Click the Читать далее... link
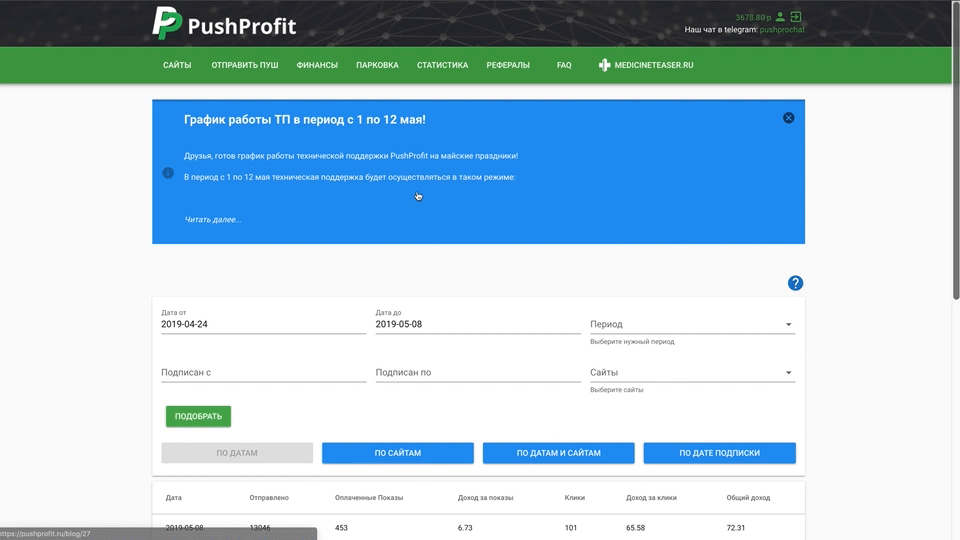Image resolution: width=960 pixels, height=540 pixels. [x=213, y=219]
